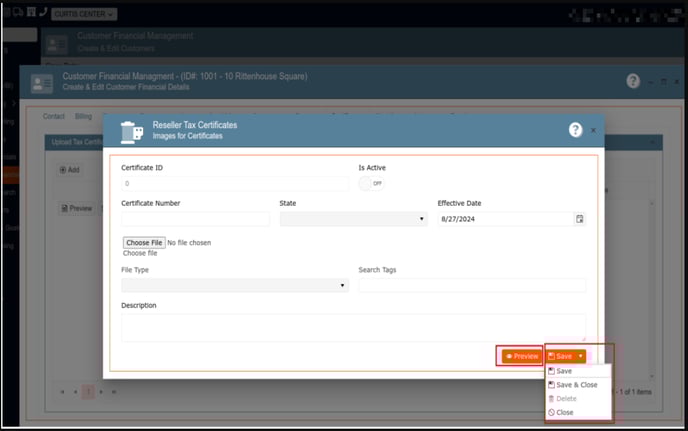This screenshot has height=431, width=688.
Task: Open the Effective Date calendar picker
Action: (580, 219)
